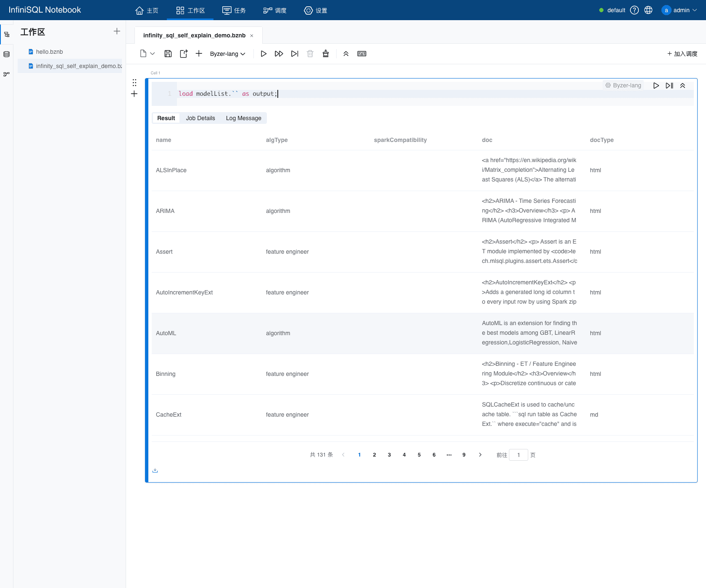
Task: Open the 任务 tasks menu
Action: pyautogui.click(x=234, y=10)
